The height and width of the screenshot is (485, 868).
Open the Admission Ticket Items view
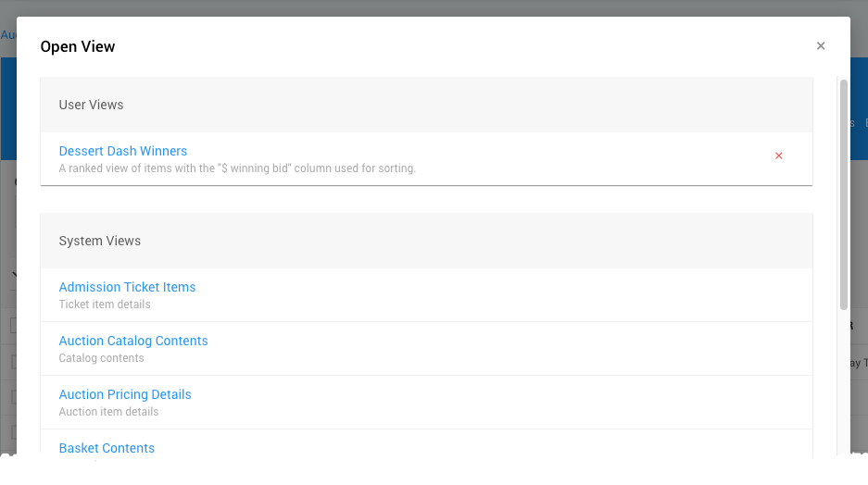click(127, 287)
